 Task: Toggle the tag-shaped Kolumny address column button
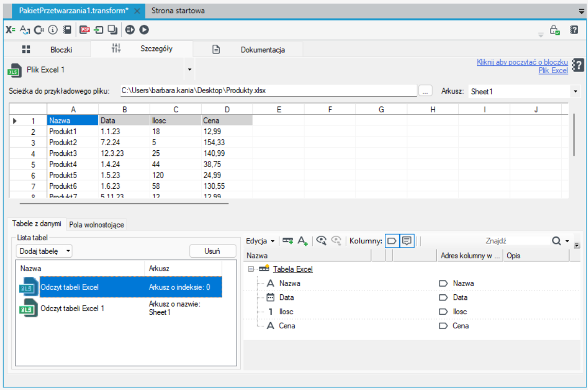[x=392, y=241]
